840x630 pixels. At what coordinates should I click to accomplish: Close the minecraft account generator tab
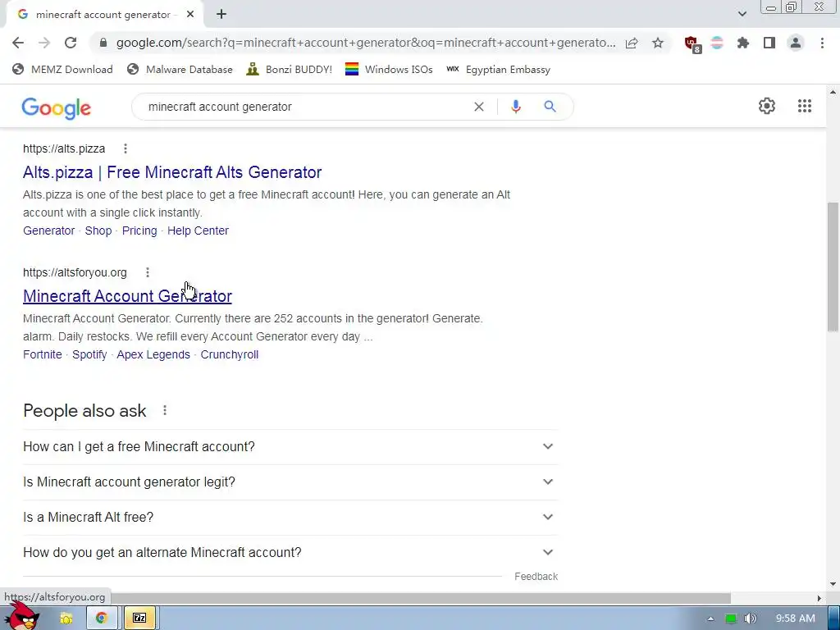[190, 15]
